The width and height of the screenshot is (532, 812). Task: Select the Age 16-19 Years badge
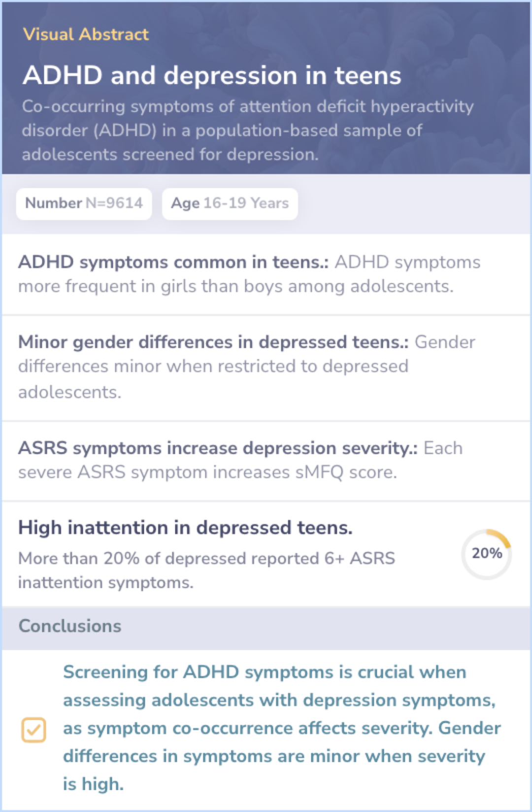(x=230, y=203)
